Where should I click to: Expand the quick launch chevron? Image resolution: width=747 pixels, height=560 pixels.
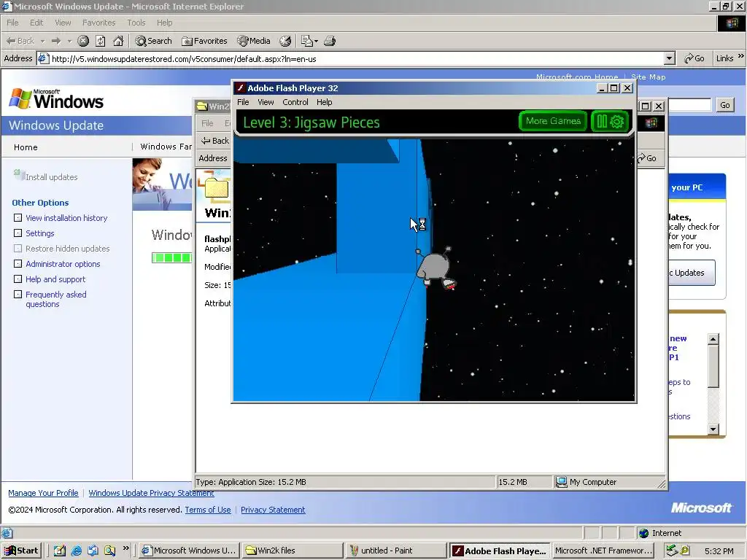point(125,548)
